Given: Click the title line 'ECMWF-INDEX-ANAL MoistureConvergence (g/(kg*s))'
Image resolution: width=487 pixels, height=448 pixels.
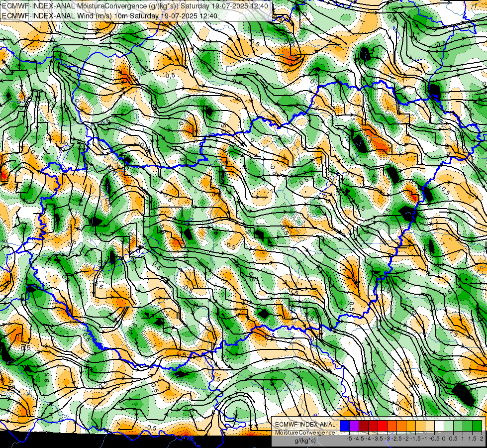Looking at the screenshot, I should pyautogui.click(x=91, y=6).
